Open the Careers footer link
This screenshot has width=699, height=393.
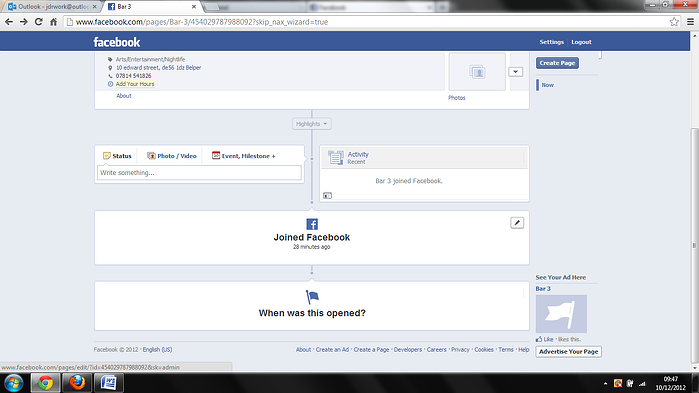436,349
